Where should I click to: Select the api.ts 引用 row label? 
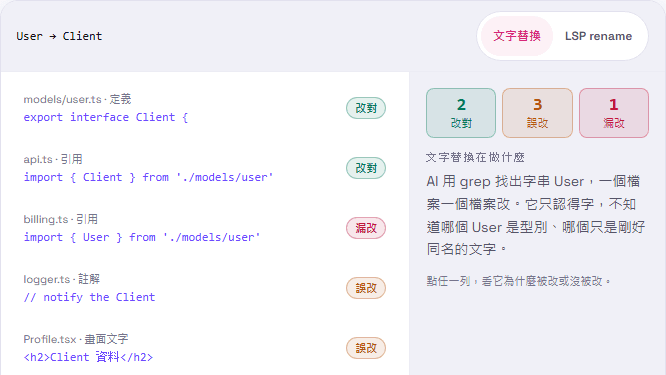pos(53,159)
